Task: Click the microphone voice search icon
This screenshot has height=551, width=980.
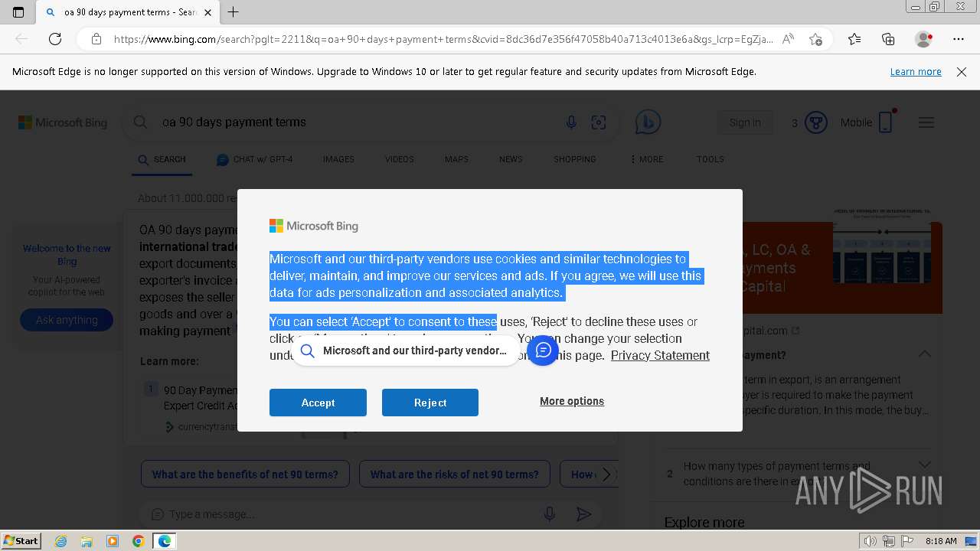Action: click(x=571, y=122)
